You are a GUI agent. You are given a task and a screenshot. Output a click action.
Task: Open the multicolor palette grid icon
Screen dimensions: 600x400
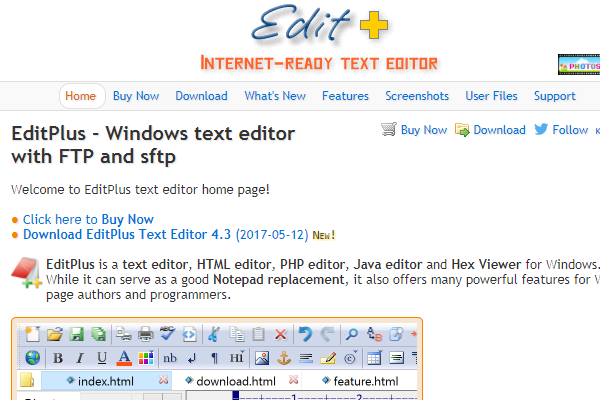coord(145,358)
